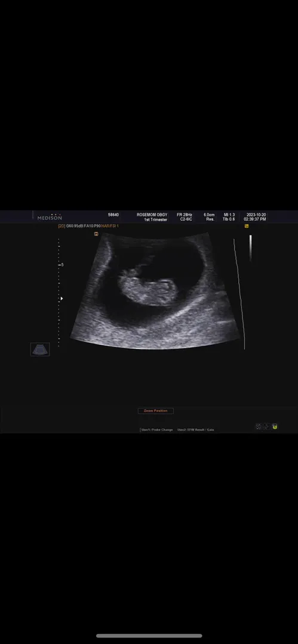Click the probe orientation thumbnail icon

pyautogui.click(x=40, y=349)
